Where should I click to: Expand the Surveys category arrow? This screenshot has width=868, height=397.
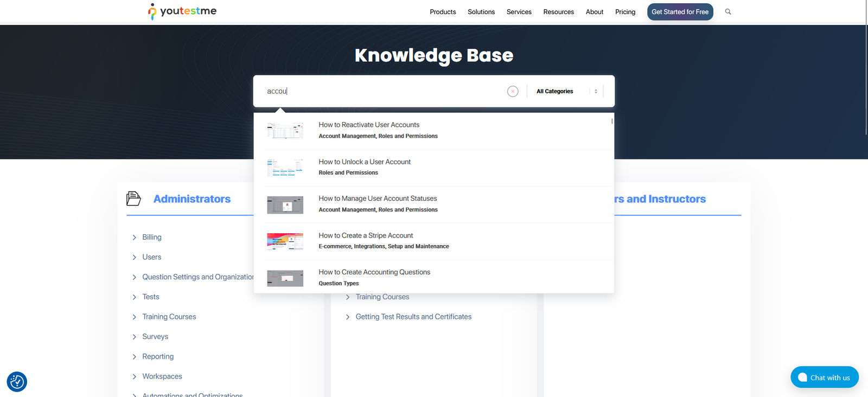[135, 337]
